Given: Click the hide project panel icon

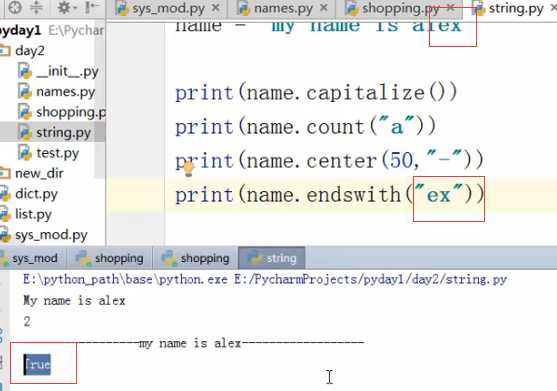Looking at the screenshot, I should 91,7.
